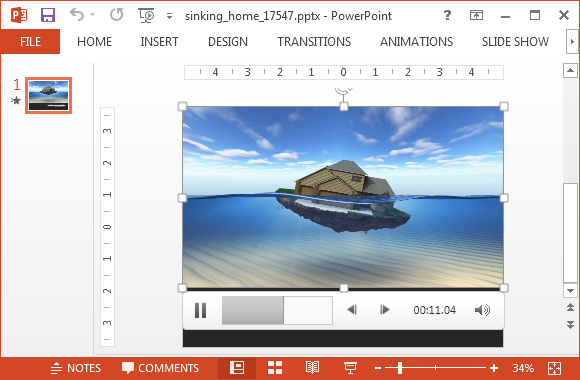Click the Redo (repeat) icon
The width and height of the screenshot is (580, 380).
(x=116, y=15)
